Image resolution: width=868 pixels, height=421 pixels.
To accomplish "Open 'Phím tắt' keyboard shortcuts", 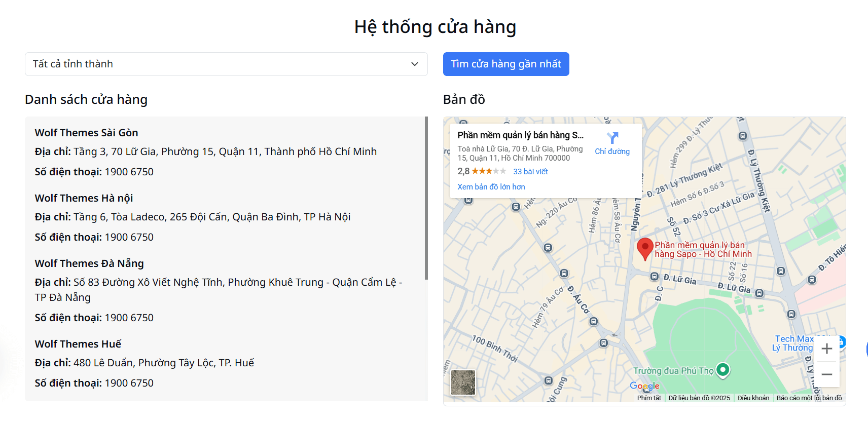I will (649, 398).
